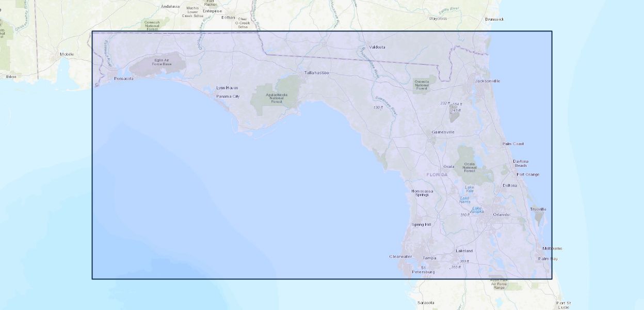Select the Ocala National Forest area
644x310 pixels.
point(469,166)
